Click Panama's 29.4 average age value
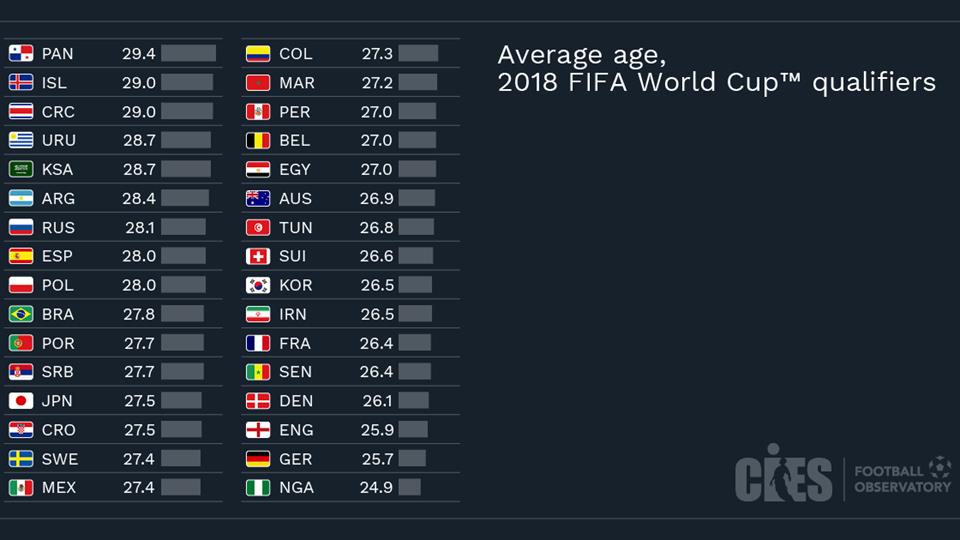960x540 pixels. click(x=139, y=54)
